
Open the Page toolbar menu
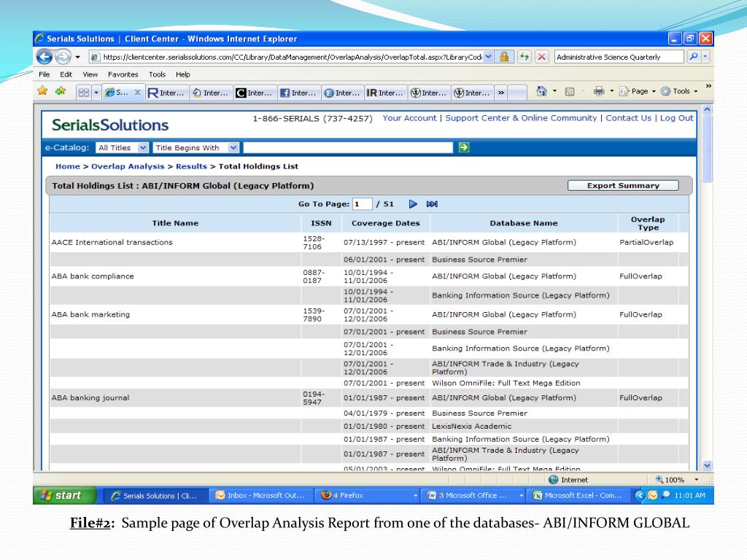[638, 91]
